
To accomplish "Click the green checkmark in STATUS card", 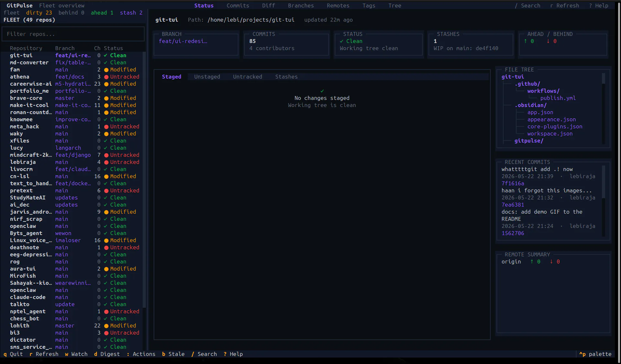I will pos(342,41).
